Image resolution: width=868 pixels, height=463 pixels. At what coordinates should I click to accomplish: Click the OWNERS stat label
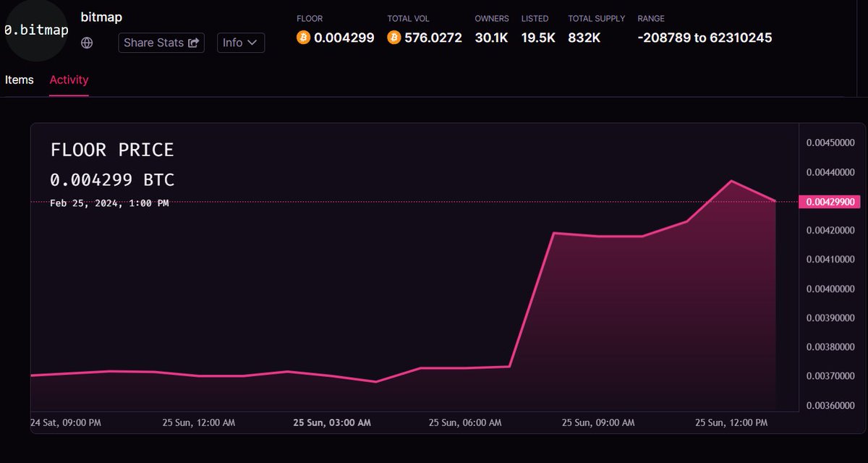(492, 19)
